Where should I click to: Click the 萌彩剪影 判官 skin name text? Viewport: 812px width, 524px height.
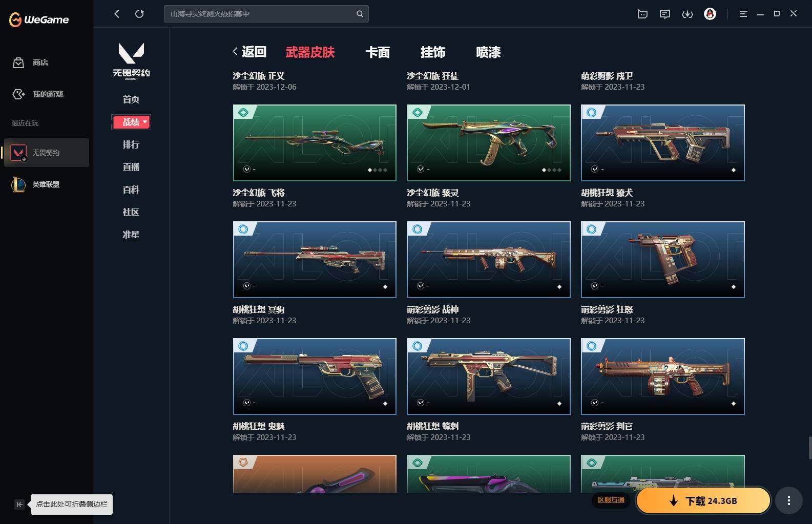point(607,426)
